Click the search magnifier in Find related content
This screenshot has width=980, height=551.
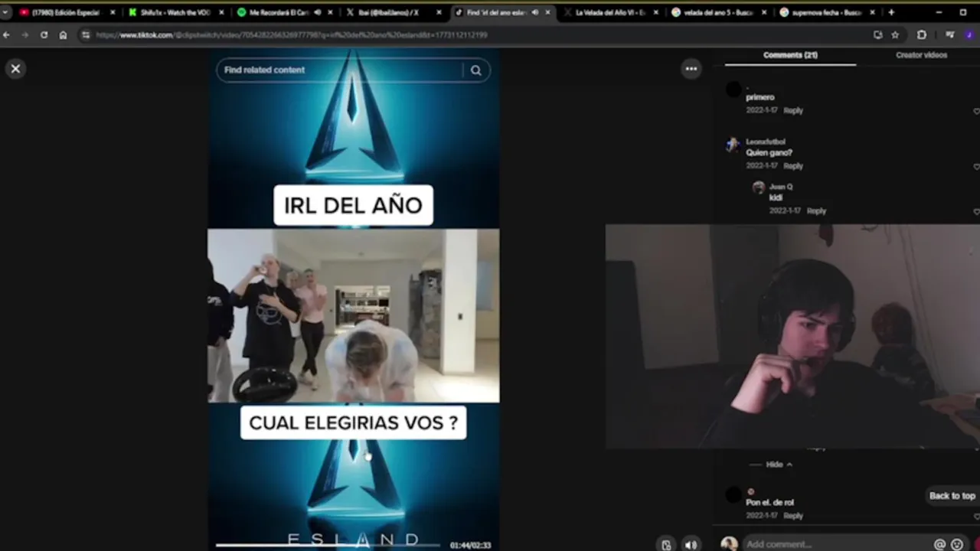click(475, 70)
